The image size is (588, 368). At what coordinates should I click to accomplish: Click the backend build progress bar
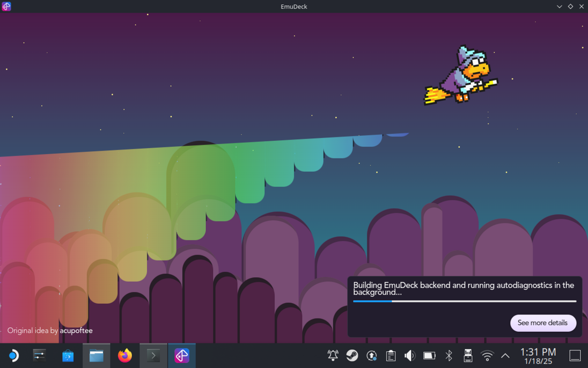pyautogui.click(x=465, y=301)
